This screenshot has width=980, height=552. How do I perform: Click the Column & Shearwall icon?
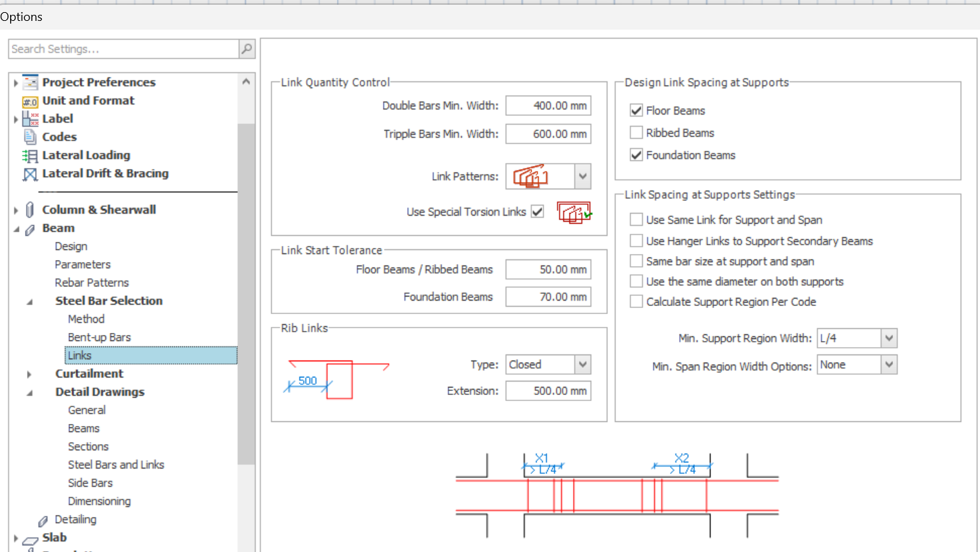point(30,210)
